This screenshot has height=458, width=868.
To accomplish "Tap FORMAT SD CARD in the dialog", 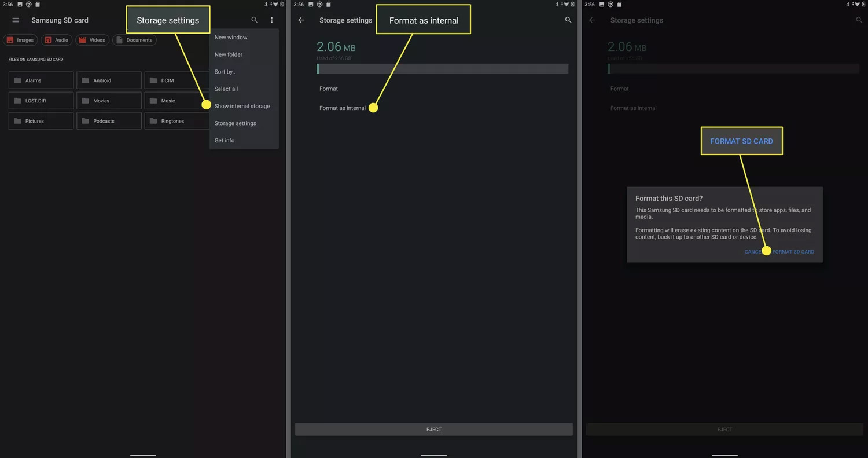I will point(793,251).
